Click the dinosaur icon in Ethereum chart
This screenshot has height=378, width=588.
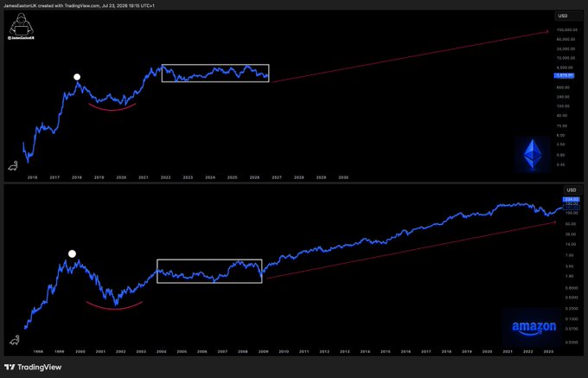tap(13, 166)
